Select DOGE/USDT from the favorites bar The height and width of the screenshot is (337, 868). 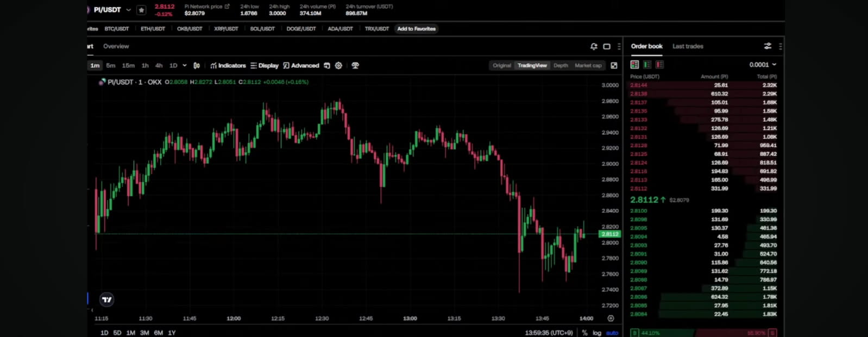point(301,29)
